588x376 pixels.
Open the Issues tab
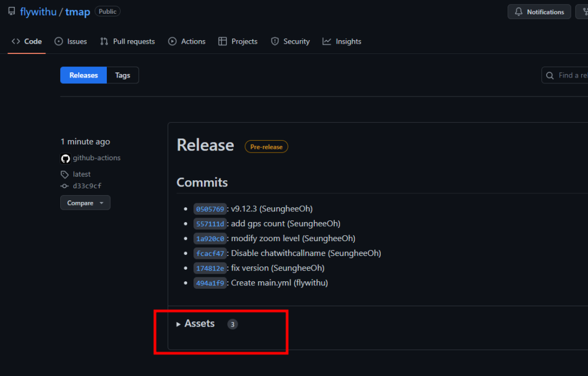point(71,41)
